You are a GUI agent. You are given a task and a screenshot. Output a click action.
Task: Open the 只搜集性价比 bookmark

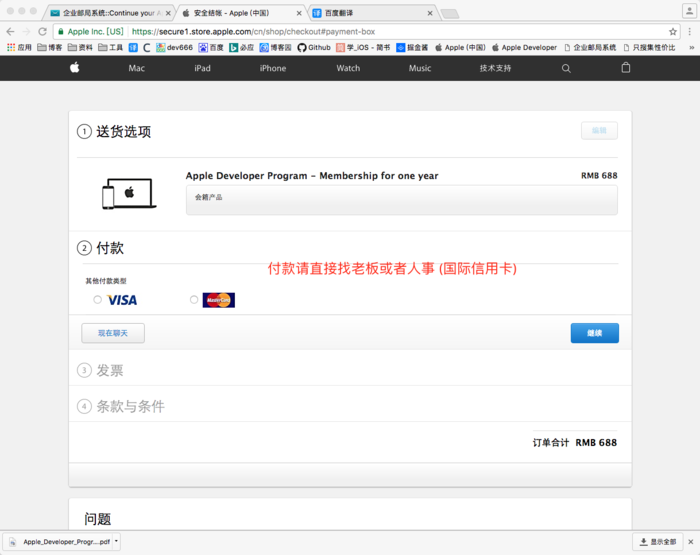(x=649, y=47)
